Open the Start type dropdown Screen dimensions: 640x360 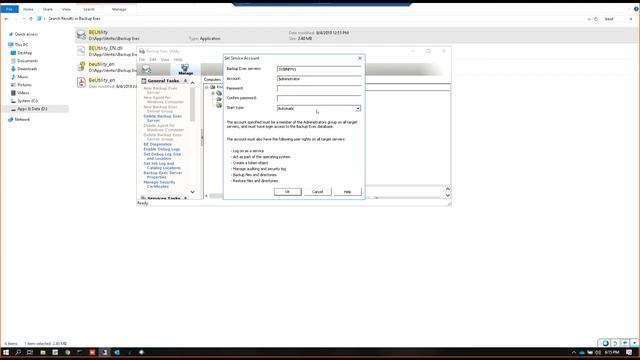(x=358, y=108)
